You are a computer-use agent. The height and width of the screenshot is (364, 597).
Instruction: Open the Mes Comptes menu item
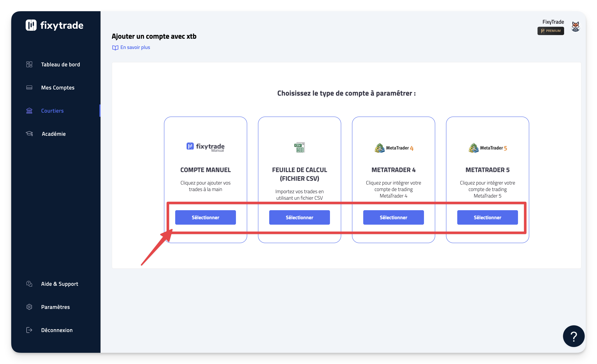(58, 87)
